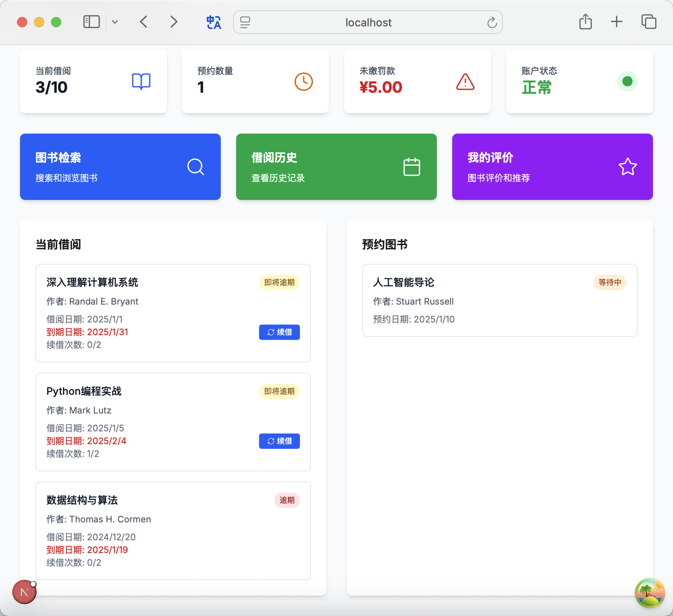Renew the book 深入理解计算机系统
Viewport: 673px width, 616px height.
tap(279, 332)
